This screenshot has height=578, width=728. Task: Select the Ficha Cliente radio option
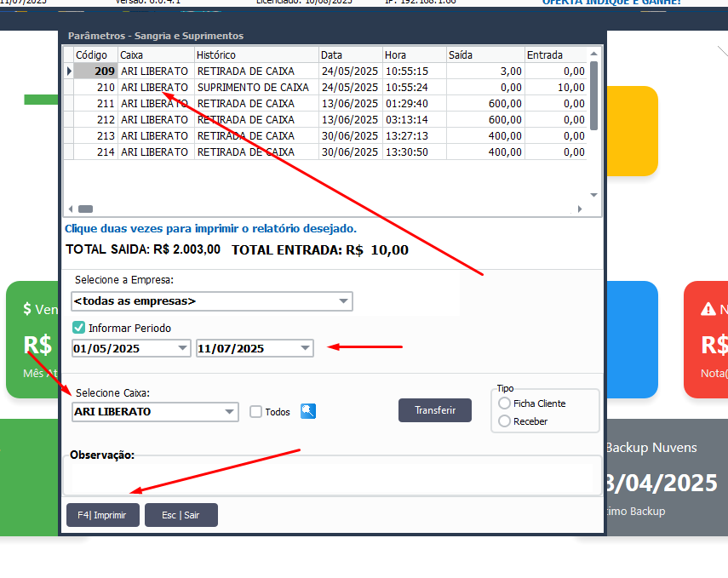(x=504, y=403)
